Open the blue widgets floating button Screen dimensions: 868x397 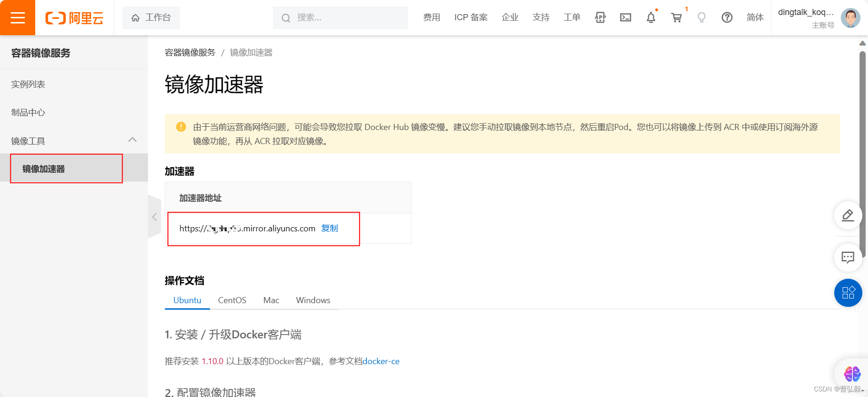848,293
